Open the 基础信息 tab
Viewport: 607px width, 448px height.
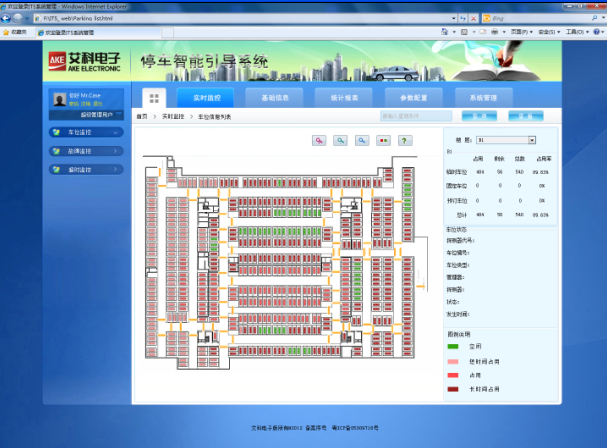coord(273,98)
